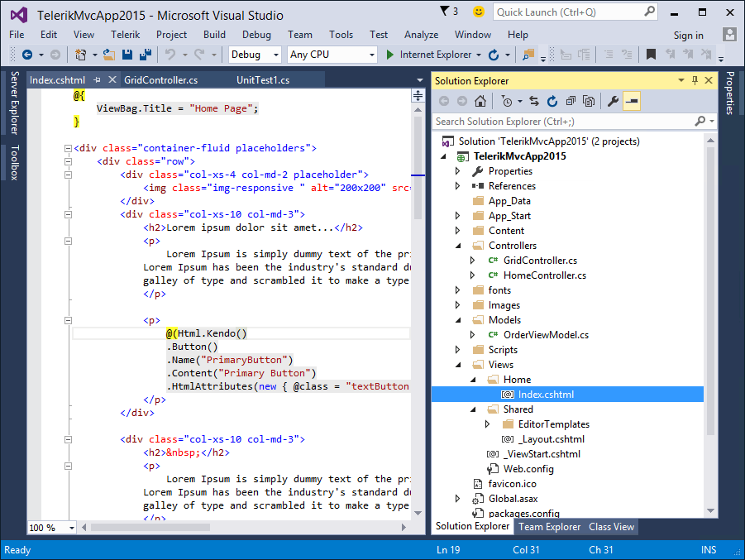Expand the EditorTemplates folder
The height and width of the screenshot is (560, 745).
click(487, 424)
